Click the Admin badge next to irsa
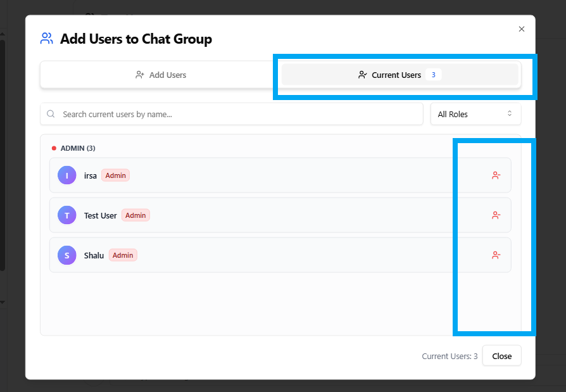 pos(115,175)
